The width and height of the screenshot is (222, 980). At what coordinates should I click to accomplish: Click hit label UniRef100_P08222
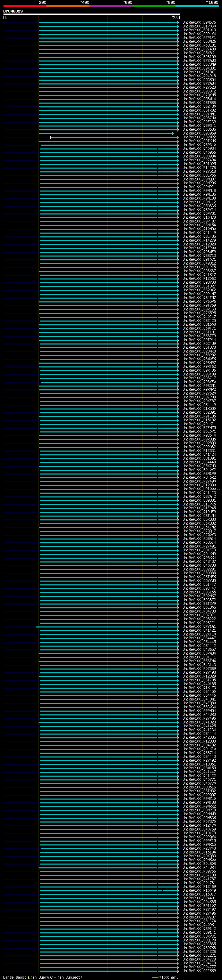tap(199, 619)
